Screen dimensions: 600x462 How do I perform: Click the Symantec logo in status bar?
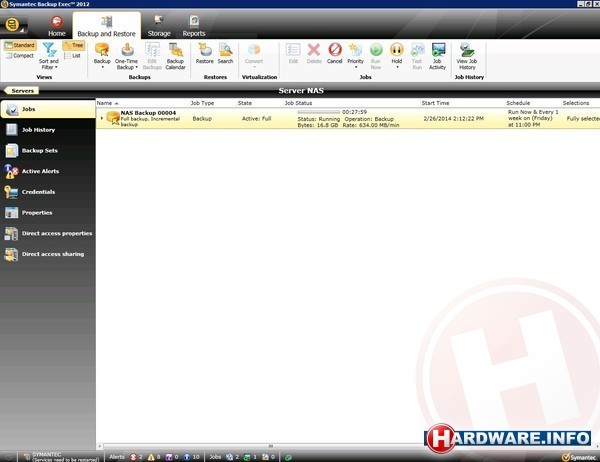[579, 457]
